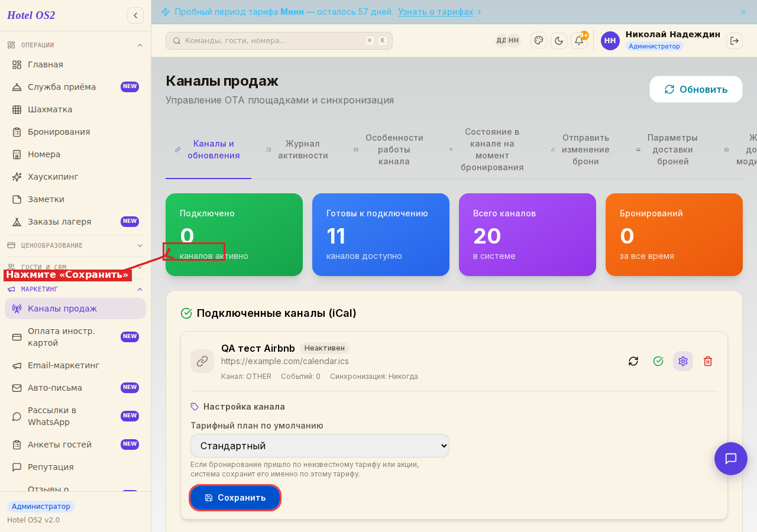The height and width of the screenshot is (532, 757).
Task: Click the logout icon near the profile
Action: 735,40
